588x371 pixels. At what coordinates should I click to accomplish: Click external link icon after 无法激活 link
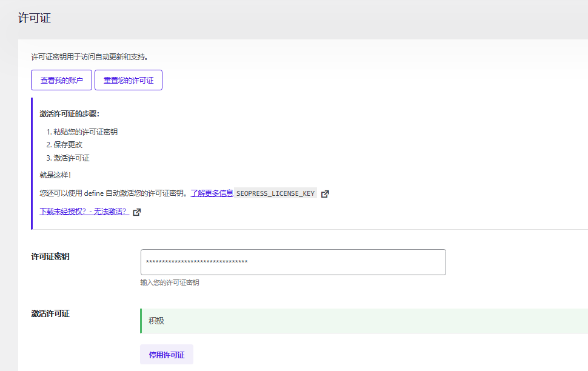point(137,213)
